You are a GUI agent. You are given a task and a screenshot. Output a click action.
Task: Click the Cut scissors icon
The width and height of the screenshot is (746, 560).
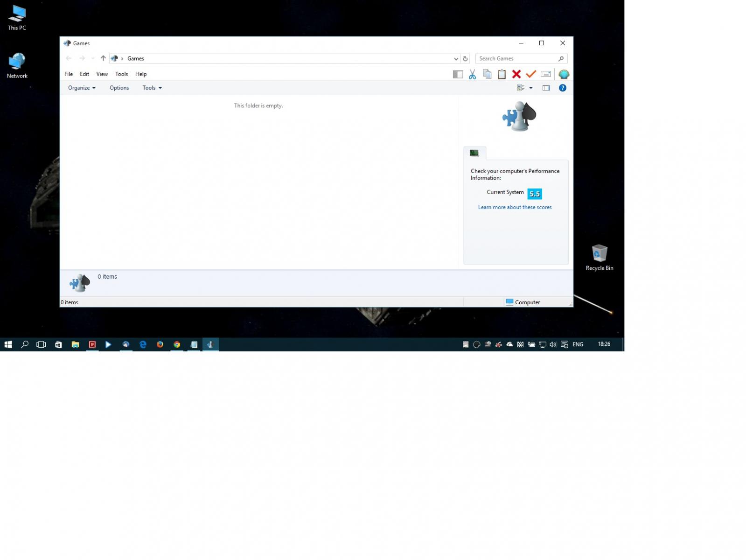click(472, 74)
